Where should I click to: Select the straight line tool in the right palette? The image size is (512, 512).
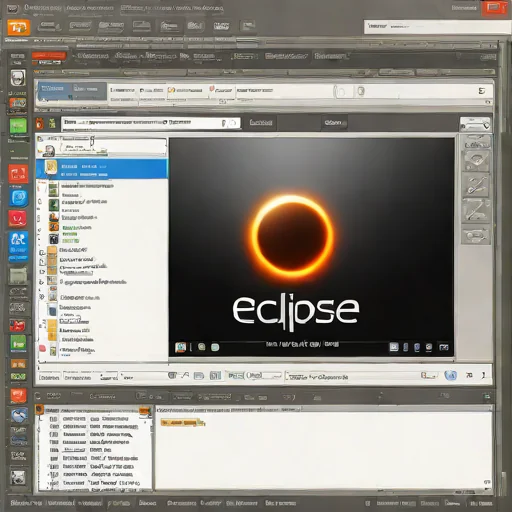point(476,210)
